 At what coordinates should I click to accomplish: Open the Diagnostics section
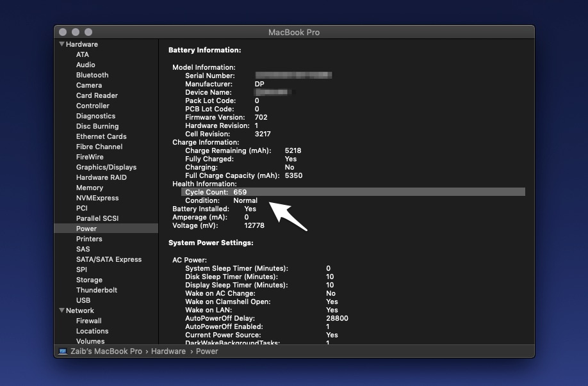click(x=95, y=116)
